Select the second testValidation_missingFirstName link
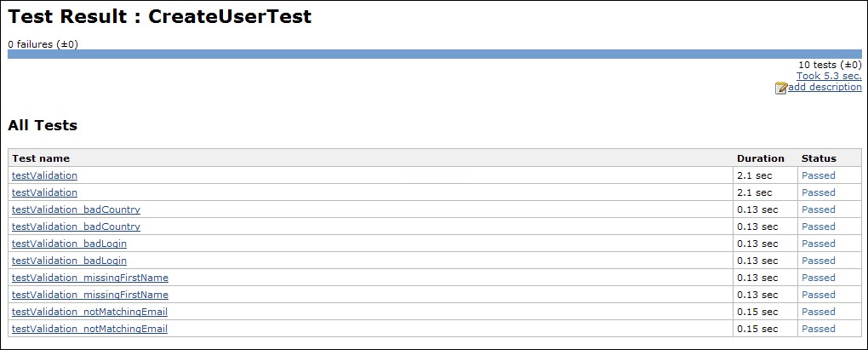This screenshot has width=868, height=350. 90,295
